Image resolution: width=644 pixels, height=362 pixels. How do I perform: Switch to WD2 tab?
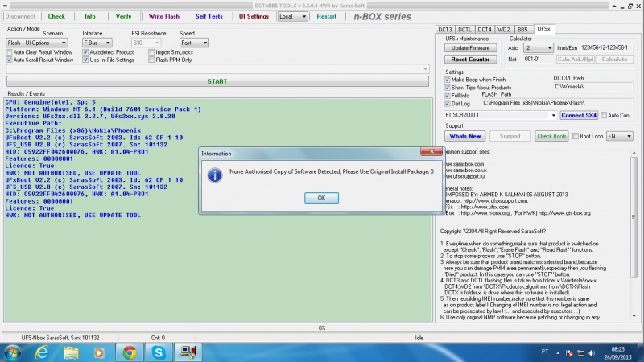(x=504, y=30)
